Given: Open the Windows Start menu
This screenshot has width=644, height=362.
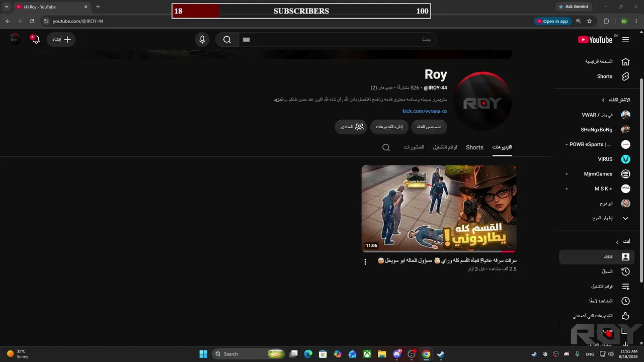Looking at the screenshot, I should click(x=203, y=354).
